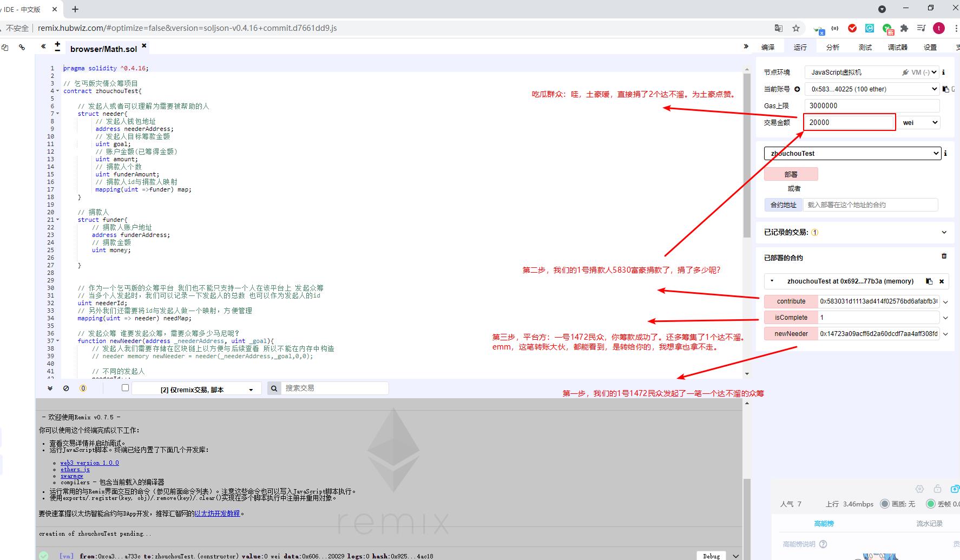
Task: Switch to the 编译 (Compile) tab
Action: pyautogui.click(x=768, y=48)
